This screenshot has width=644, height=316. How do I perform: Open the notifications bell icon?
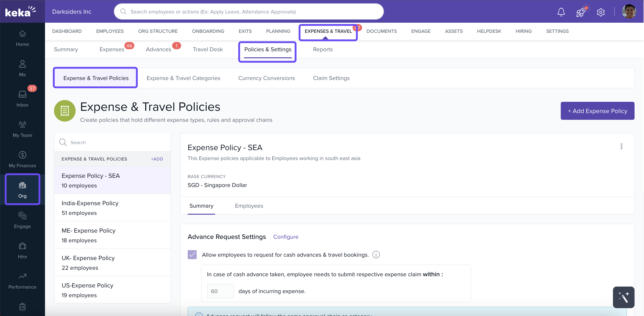tap(561, 12)
